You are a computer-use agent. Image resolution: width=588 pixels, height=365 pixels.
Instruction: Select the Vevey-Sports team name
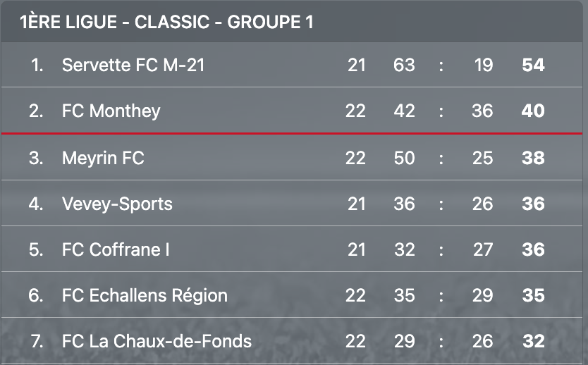click(117, 204)
